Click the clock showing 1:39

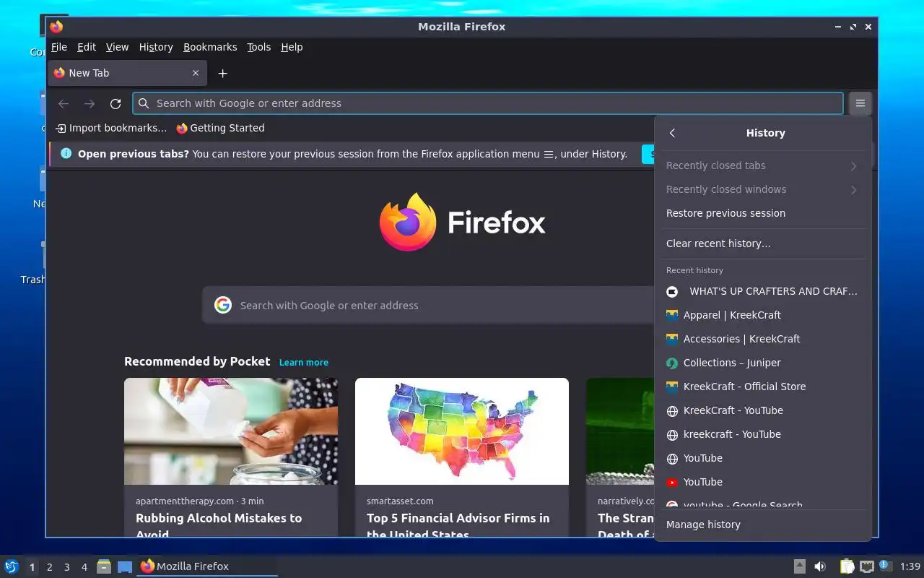pos(910,566)
